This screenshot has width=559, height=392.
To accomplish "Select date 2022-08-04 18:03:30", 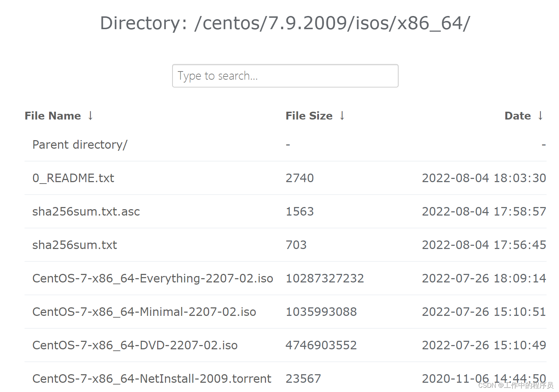I will 484,178.
